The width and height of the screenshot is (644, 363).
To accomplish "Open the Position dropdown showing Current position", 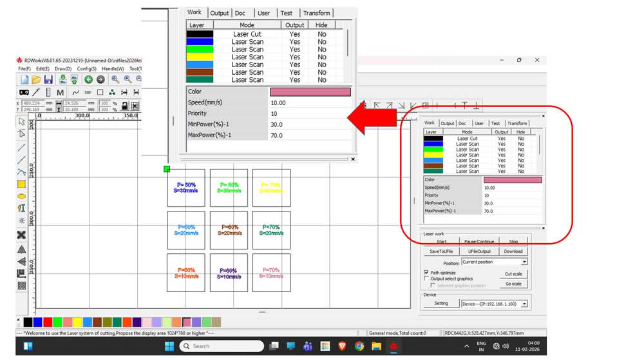I will tap(495, 262).
